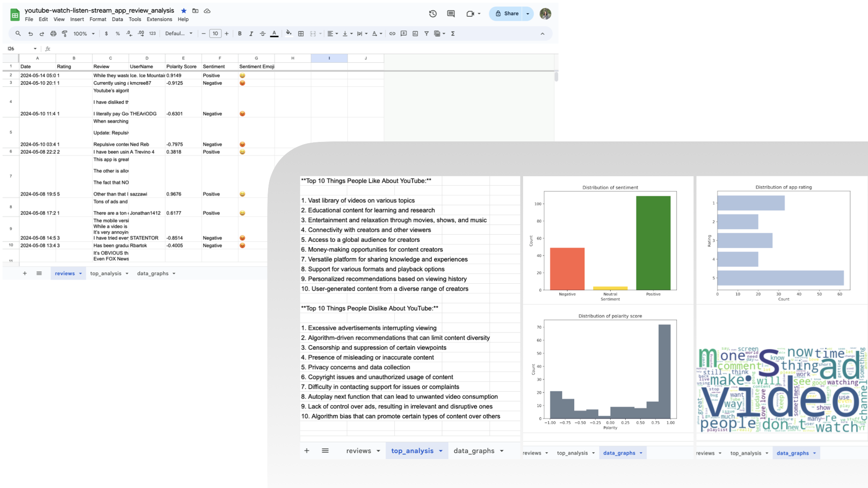The height and width of the screenshot is (488, 868).
Task: Click the Share button
Action: point(506,14)
